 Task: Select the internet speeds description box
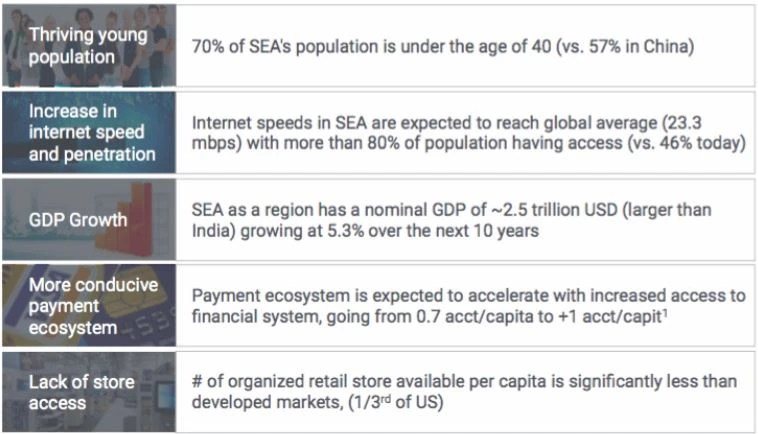[x=466, y=132]
